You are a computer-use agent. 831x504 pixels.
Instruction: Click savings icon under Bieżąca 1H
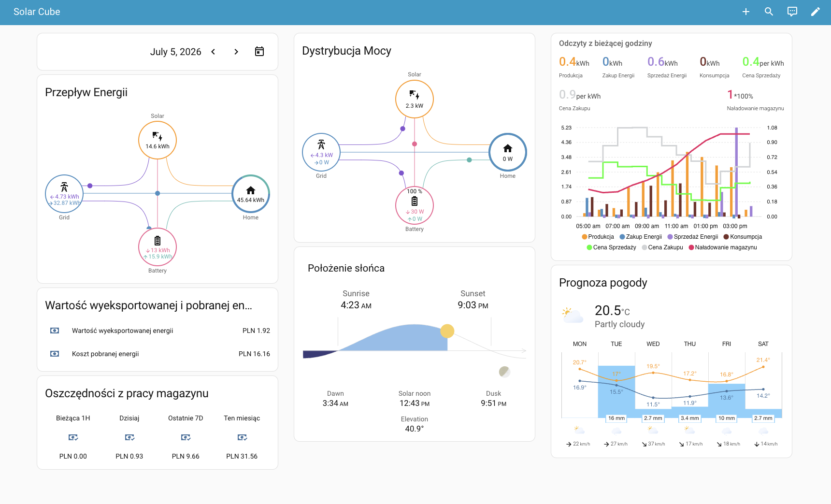tap(73, 437)
